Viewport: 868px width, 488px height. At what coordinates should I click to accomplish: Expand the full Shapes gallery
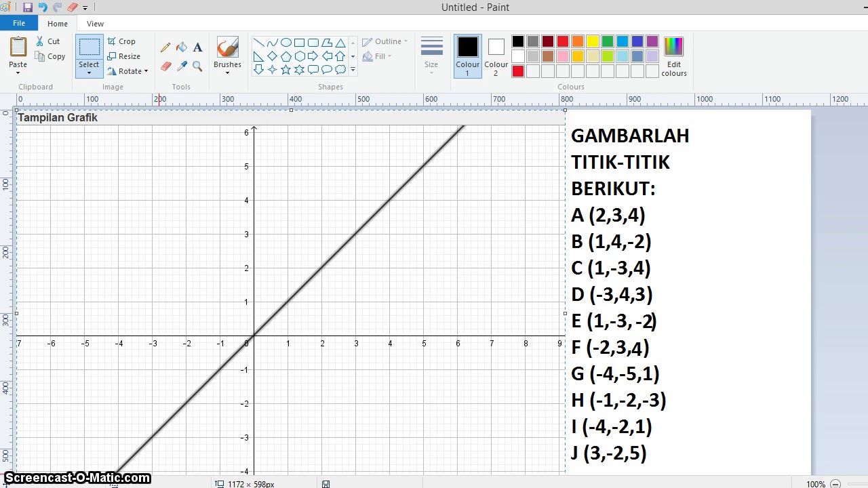pos(353,70)
